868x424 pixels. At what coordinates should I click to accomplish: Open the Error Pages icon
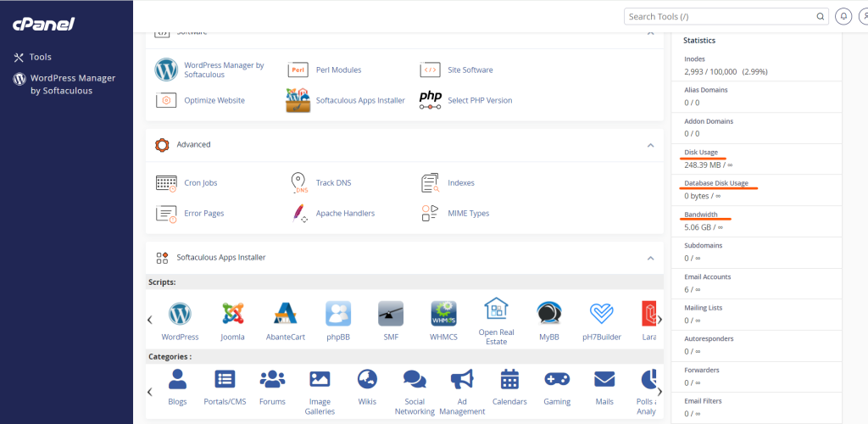point(166,213)
